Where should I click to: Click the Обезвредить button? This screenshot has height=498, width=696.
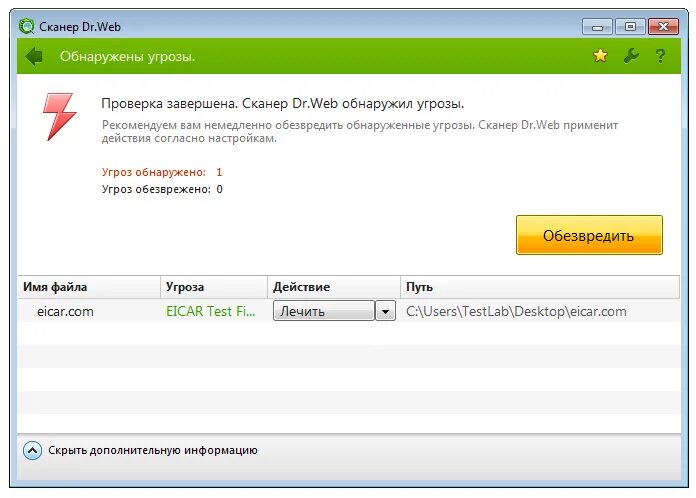tap(589, 235)
